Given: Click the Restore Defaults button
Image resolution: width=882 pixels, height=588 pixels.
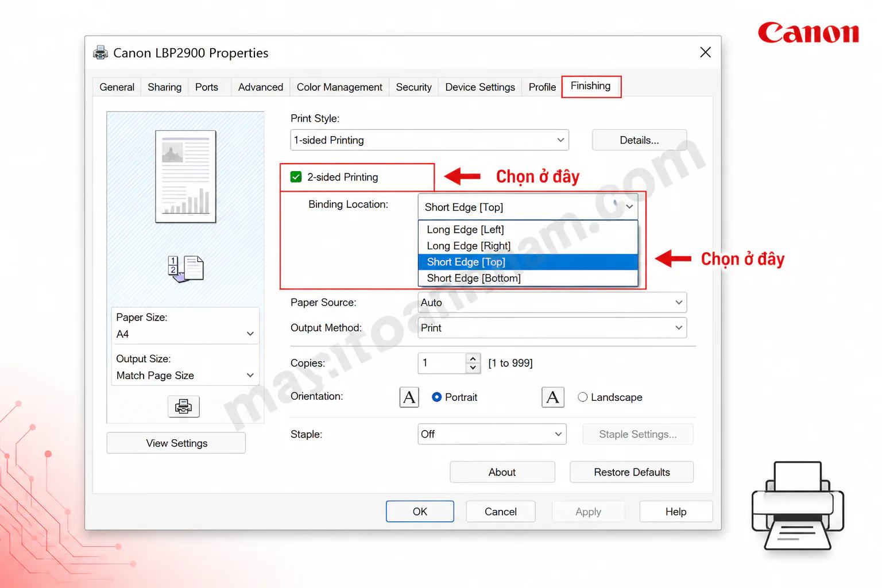Looking at the screenshot, I should pos(632,472).
